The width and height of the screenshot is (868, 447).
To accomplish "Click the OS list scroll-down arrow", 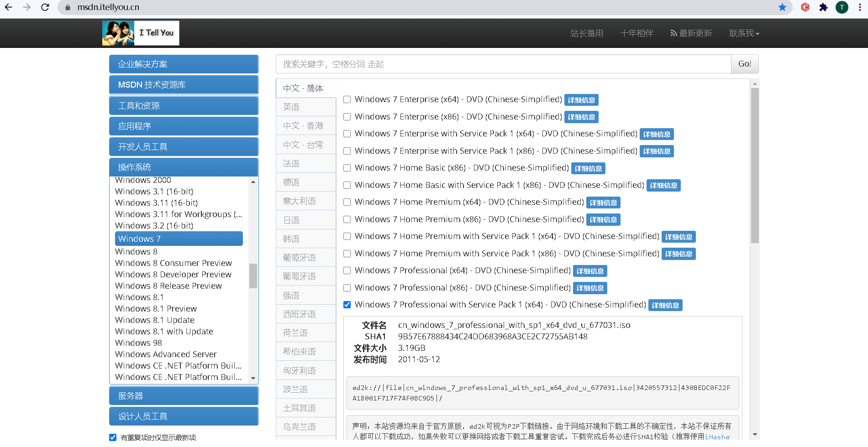I will (x=253, y=378).
